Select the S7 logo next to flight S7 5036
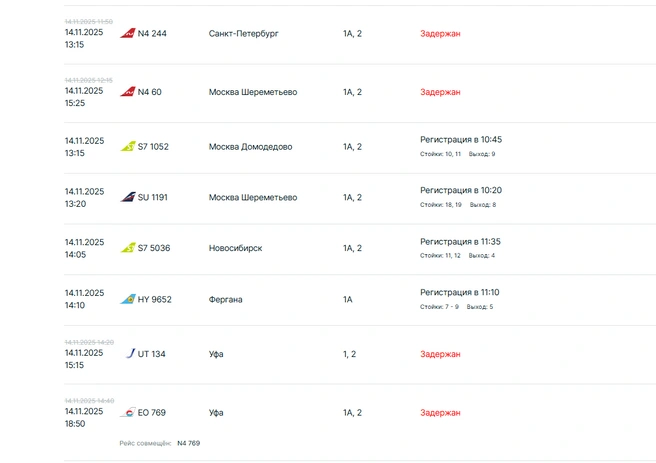 pos(128,248)
